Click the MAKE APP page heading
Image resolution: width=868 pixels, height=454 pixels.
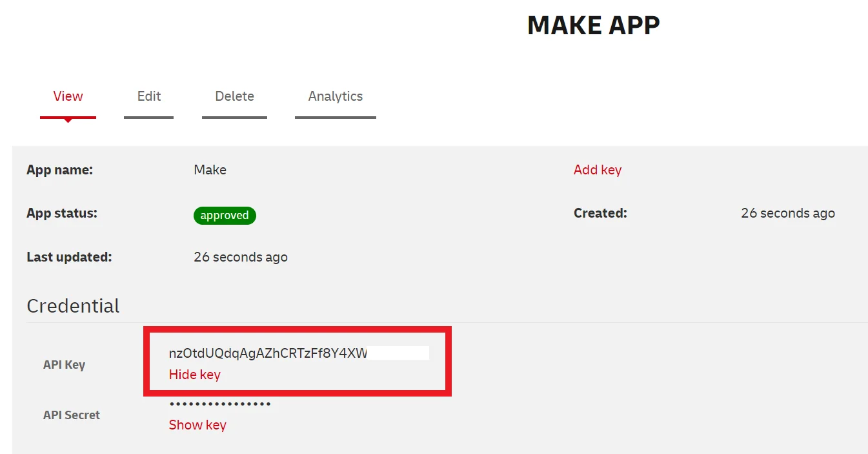[x=594, y=26]
